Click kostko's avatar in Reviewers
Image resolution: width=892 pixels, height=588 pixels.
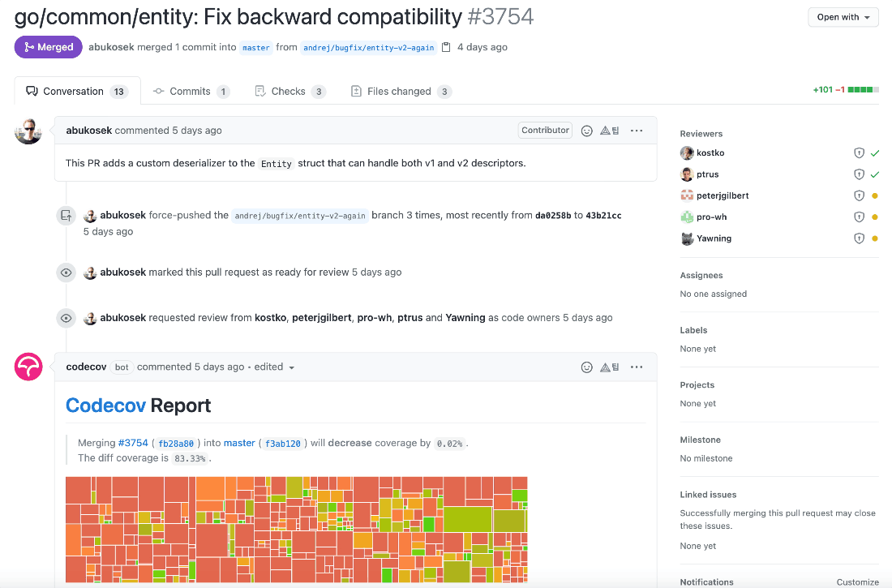(687, 153)
